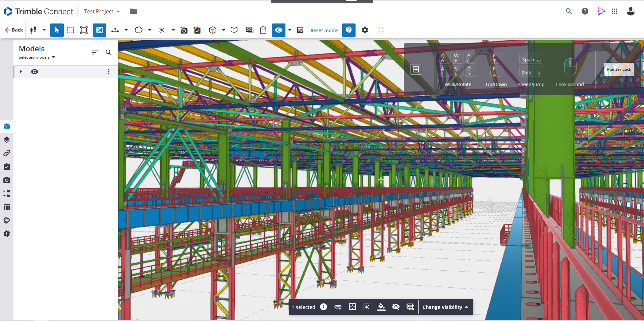The height and width of the screenshot is (321, 644).
Task: Show object info for selected item
Action: point(323,307)
